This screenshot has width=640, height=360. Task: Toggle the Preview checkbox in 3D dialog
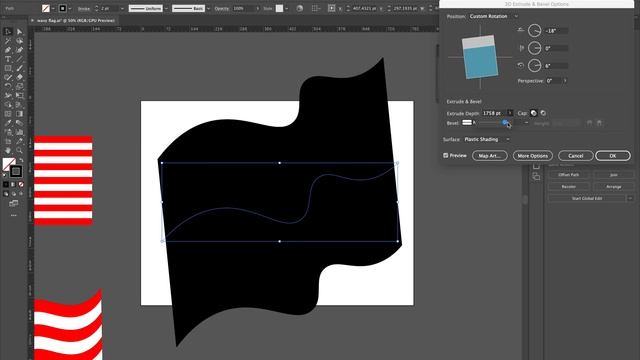tap(446, 156)
